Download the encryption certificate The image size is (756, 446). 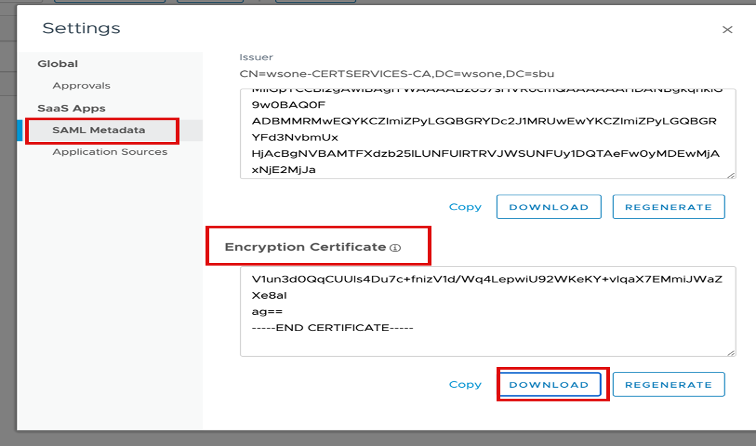pyautogui.click(x=548, y=384)
